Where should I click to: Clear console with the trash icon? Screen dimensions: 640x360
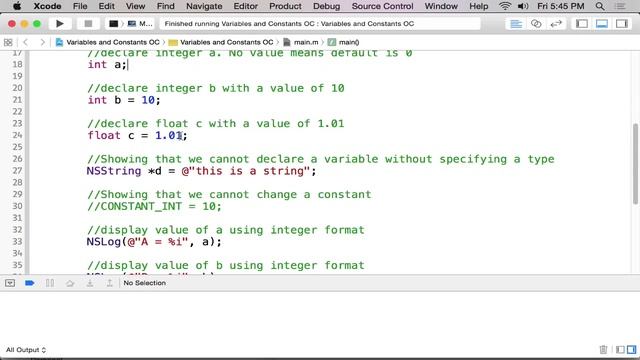coord(603,349)
